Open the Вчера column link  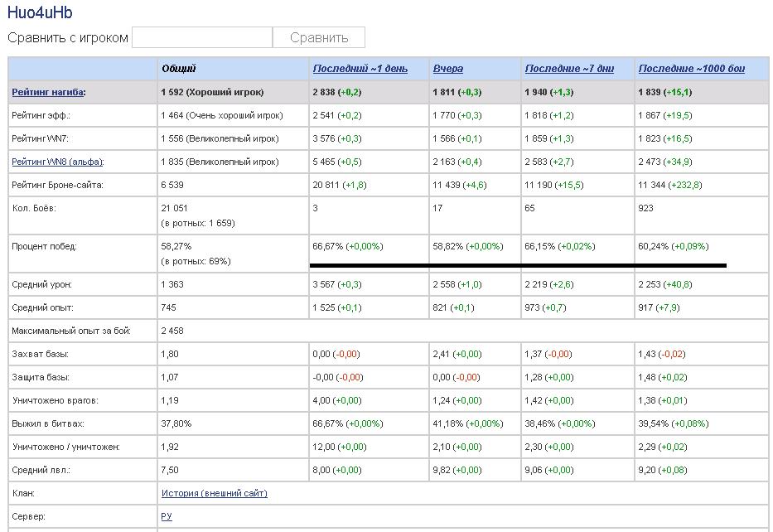tap(447, 69)
